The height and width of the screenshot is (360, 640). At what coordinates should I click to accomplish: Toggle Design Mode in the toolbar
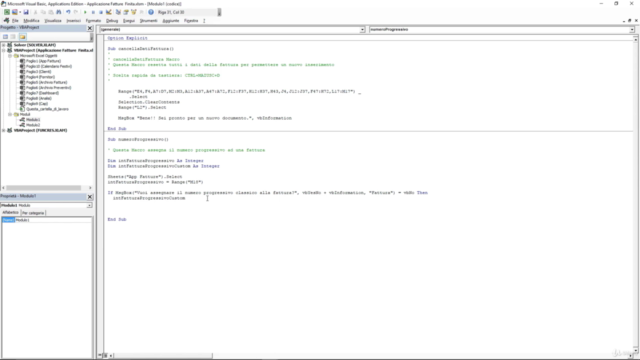click(x=109, y=12)
